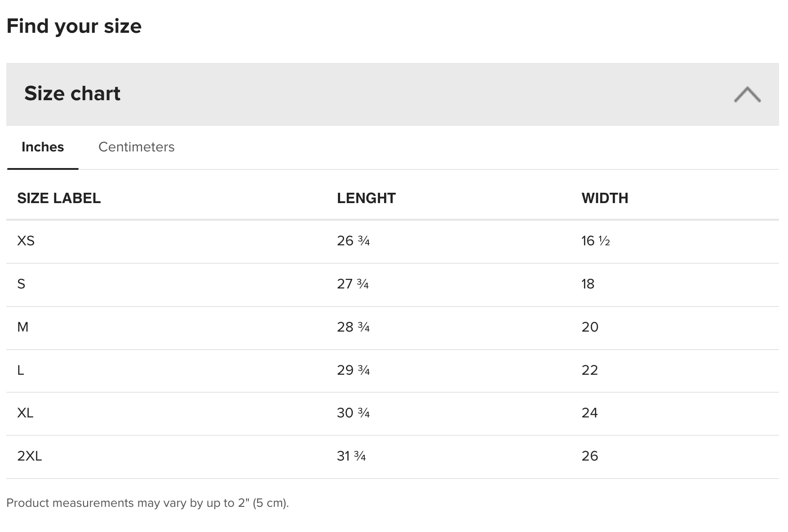Click the L size label
This screenshot has width=788, height=532.
point(21,370)
